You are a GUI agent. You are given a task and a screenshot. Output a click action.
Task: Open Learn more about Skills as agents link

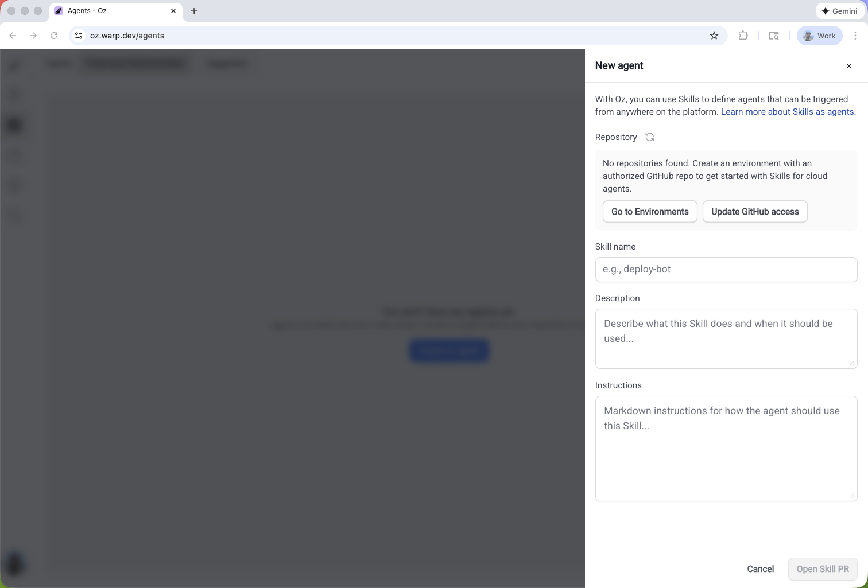[788, 112]
